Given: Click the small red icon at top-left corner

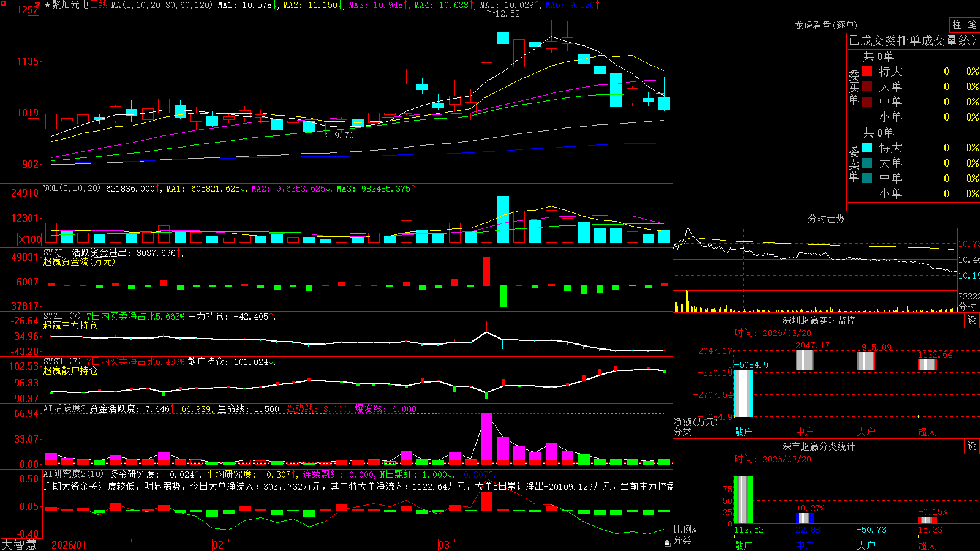Looking at the screenshot, I should click(2, 2).
